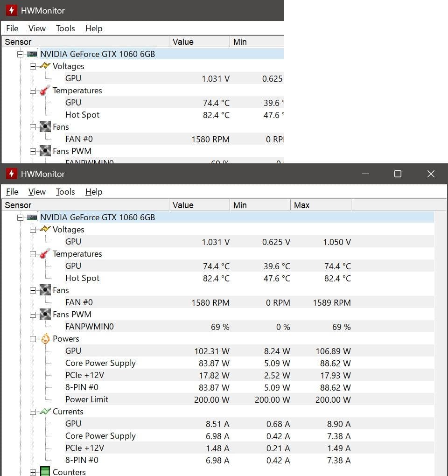Click the 8.90 A max GPU current value
448x476 pixels.
[x=339, y=424]
